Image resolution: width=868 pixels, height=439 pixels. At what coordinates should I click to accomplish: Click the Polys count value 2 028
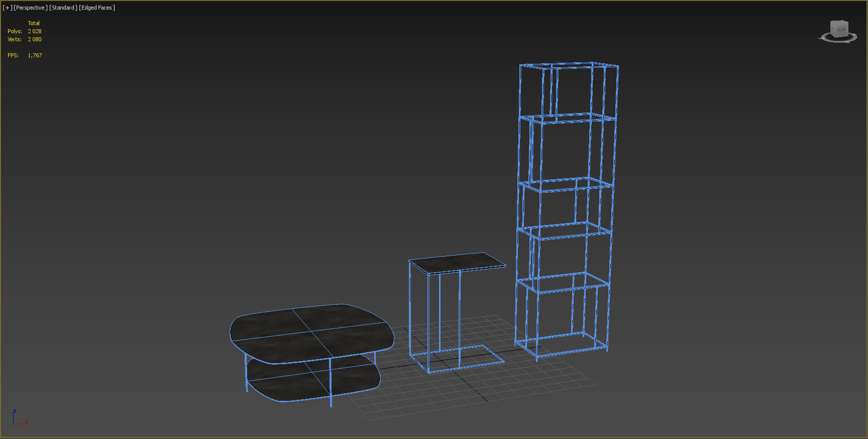(x=35, y=31)
